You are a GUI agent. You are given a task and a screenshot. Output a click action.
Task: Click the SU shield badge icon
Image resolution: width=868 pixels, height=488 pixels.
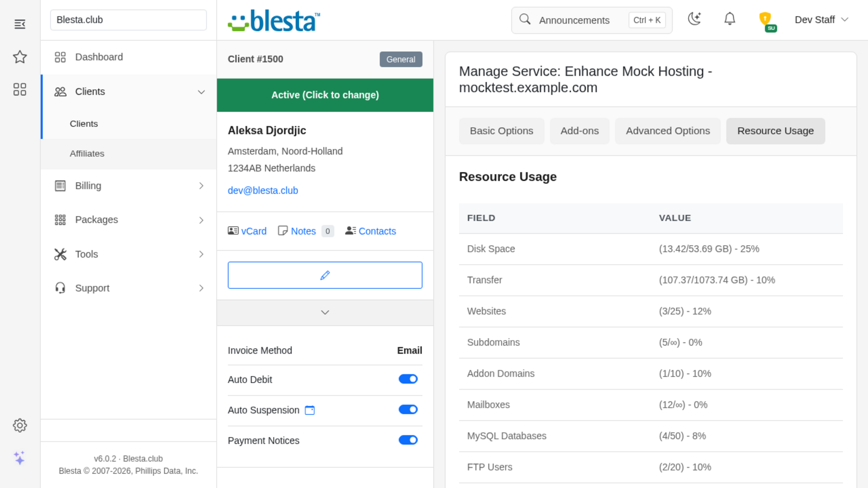click(767, 21)
